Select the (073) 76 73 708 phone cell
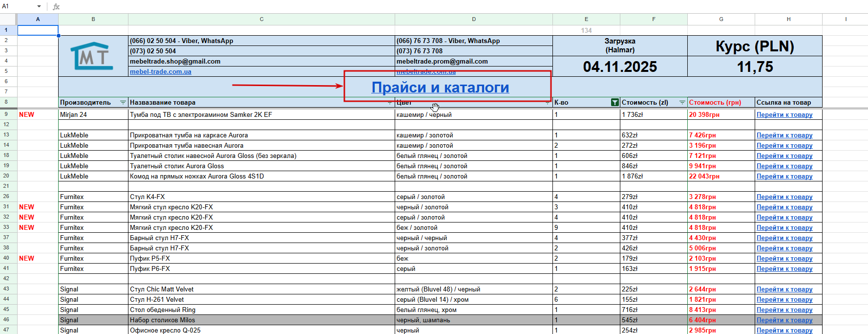Screen dimensions: 868x334 coord(474,51)
